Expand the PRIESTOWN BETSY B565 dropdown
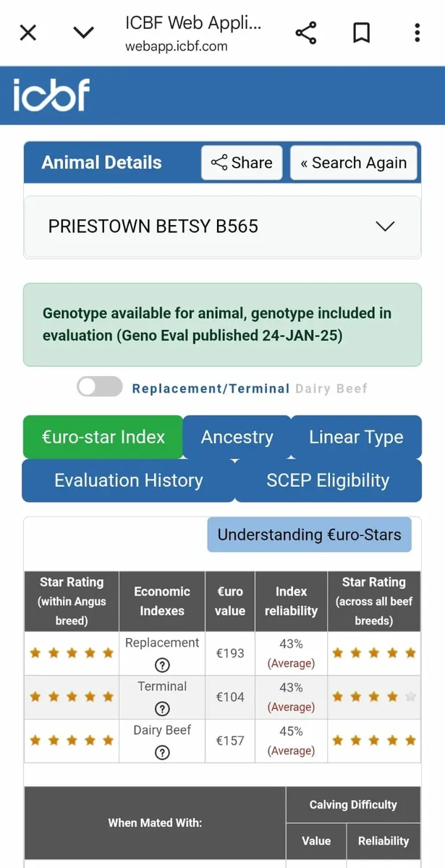The width and height of the screenshot is (445, 868). [385, 226]
